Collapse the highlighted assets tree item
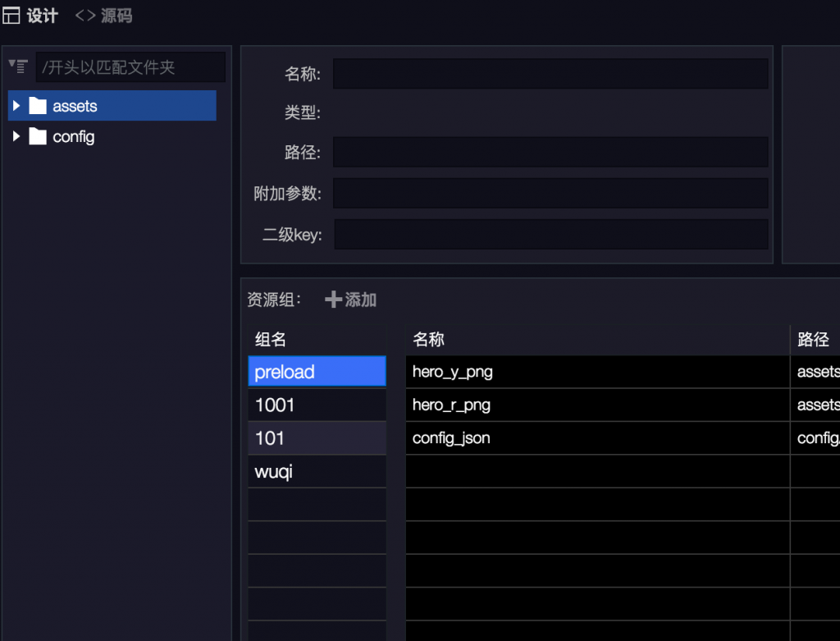This screenshot has width=840, height=641. pos(16,105)
